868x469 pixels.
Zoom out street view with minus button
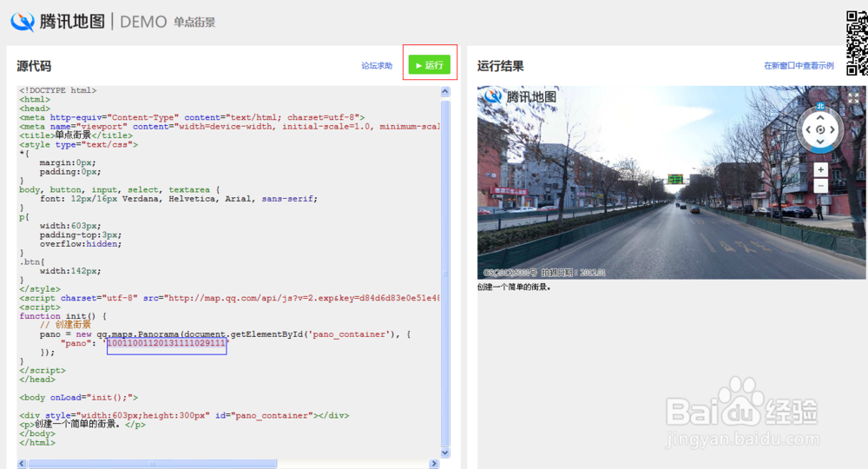820,186
